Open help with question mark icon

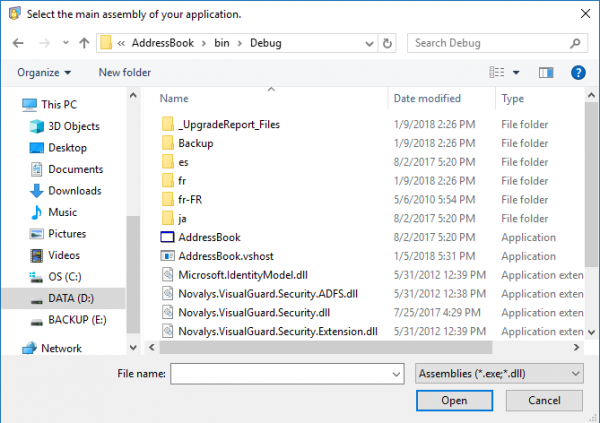[x=578, y=72]
